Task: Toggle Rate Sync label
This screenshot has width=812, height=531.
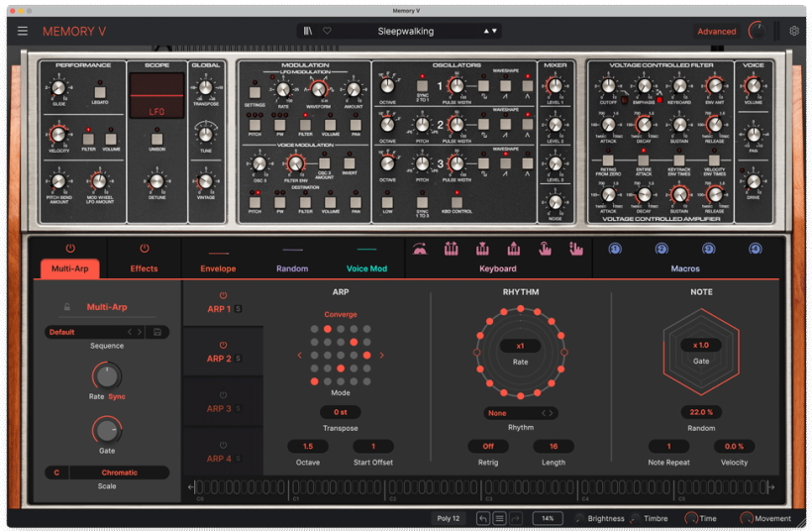Action: point(117,396)
